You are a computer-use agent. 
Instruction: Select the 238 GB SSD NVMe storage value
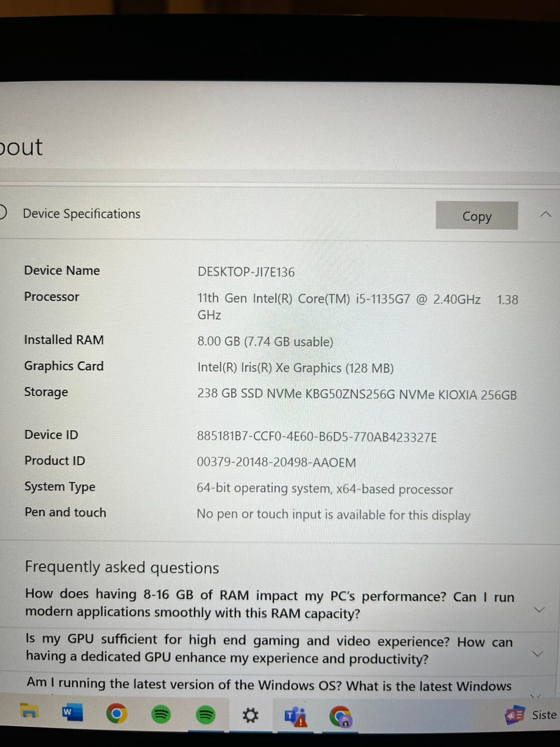coord(357,395)
